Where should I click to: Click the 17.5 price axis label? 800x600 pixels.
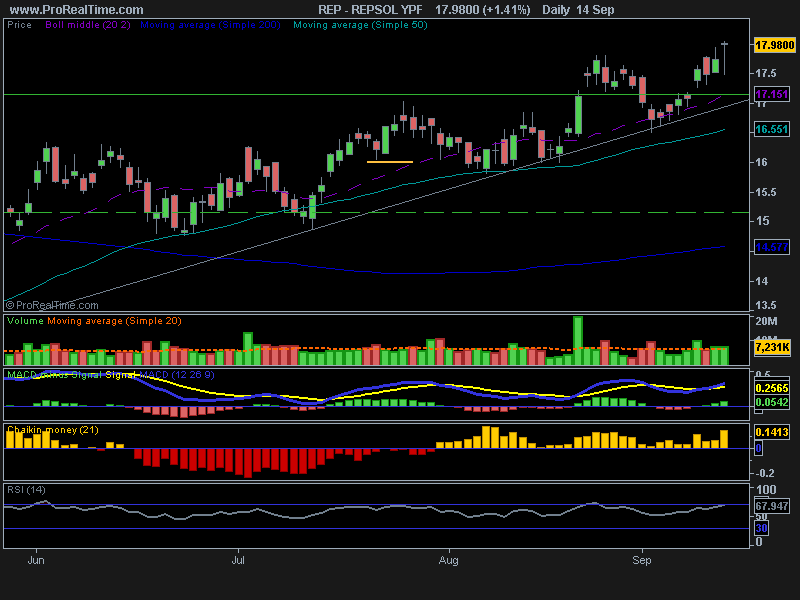tap(765, 73)
